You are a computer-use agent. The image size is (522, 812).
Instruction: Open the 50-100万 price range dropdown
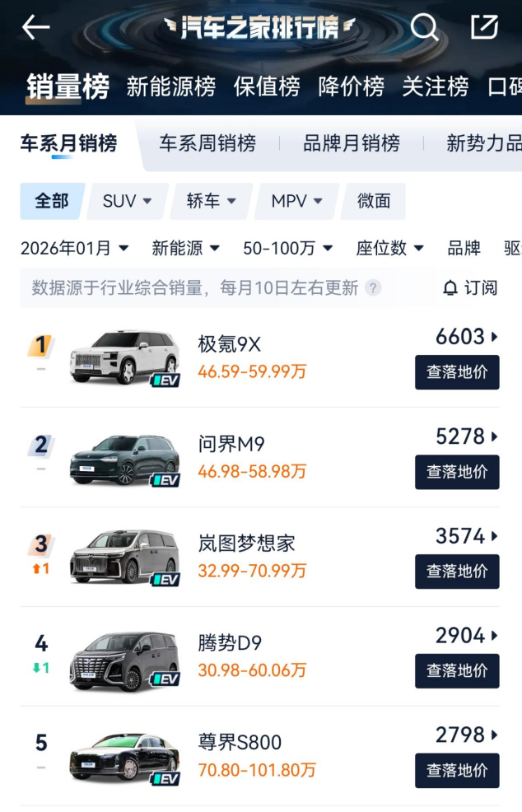(287, 248)
